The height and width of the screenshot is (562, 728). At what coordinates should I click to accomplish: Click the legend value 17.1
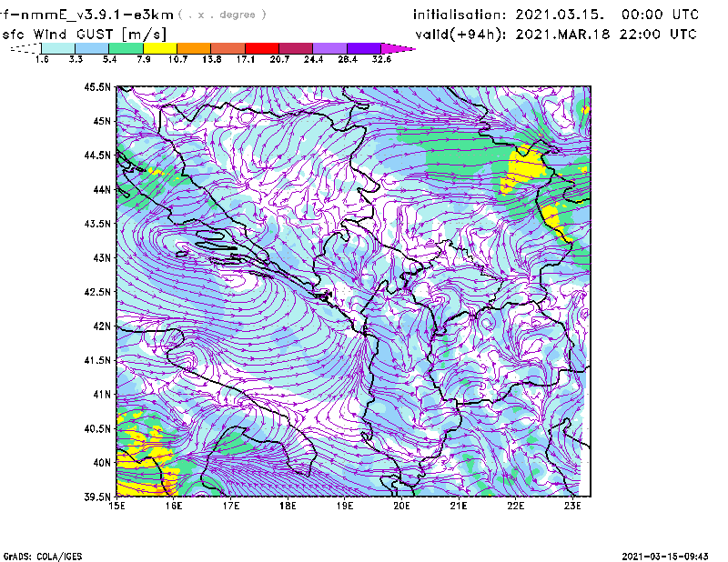point(245,59)
